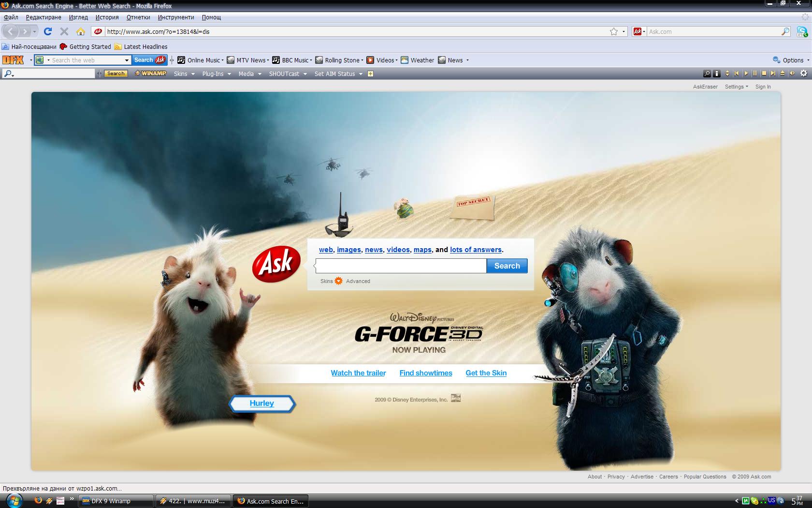Image resolution: width=812 pixels, height=508 pixels.
Task: Open the Find showtimes link
Action: click(x=426, y=373)
